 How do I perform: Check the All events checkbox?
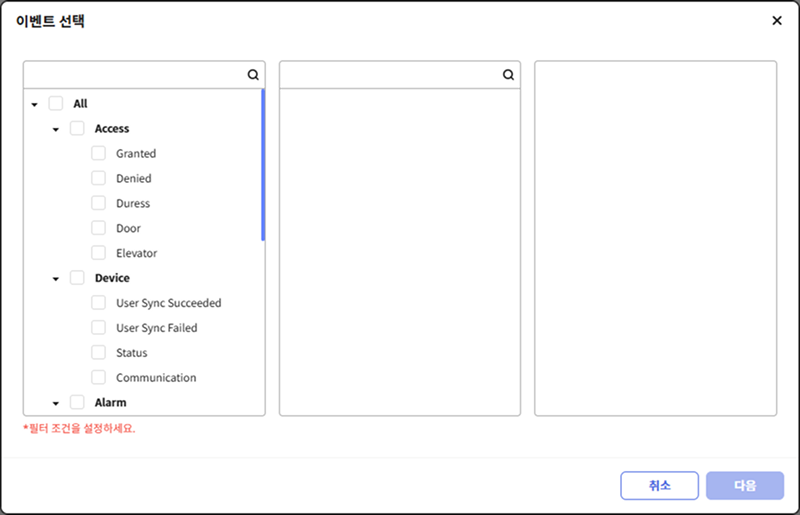[56, 103]
